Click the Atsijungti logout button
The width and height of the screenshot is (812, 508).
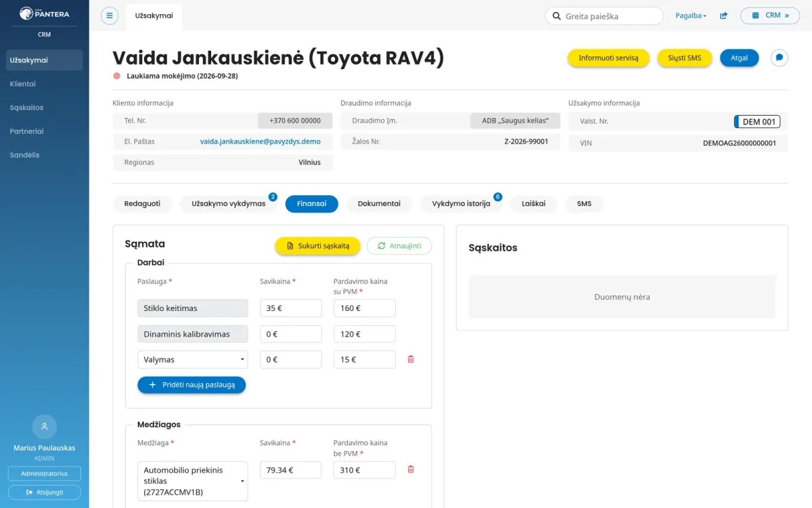pos(45,492)
